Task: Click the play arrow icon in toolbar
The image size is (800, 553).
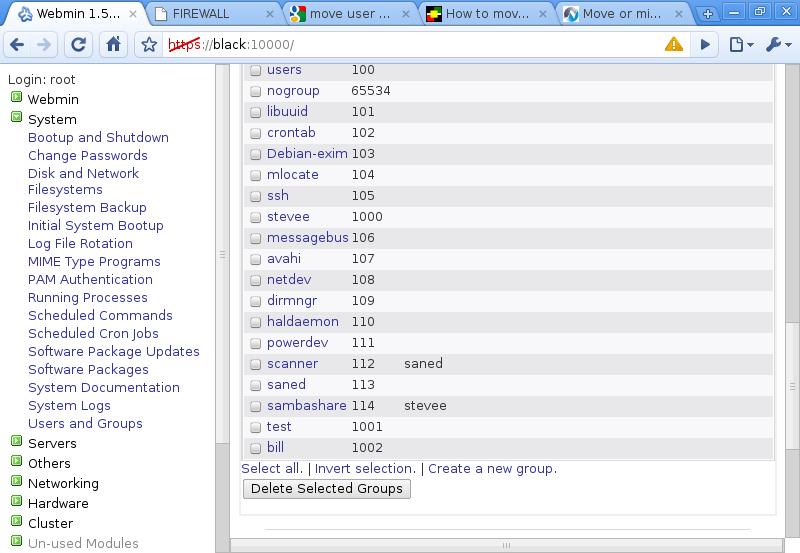Action: pos(705,45)
